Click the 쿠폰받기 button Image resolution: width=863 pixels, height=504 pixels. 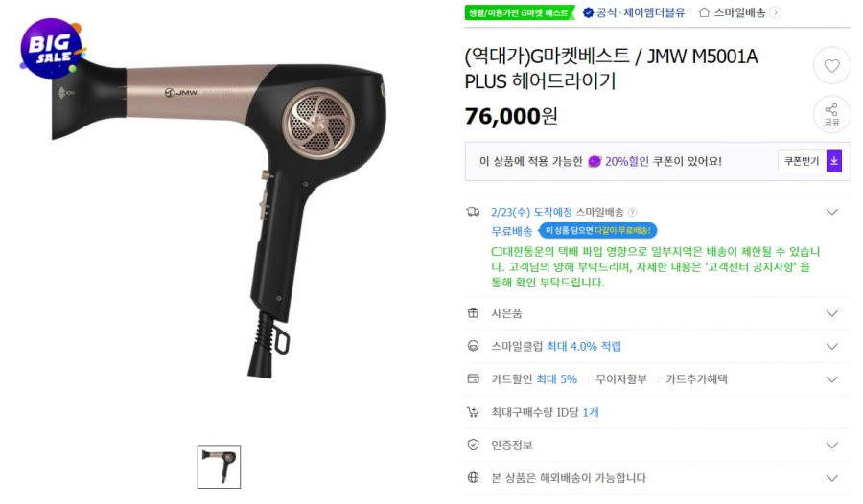[802, 161]
